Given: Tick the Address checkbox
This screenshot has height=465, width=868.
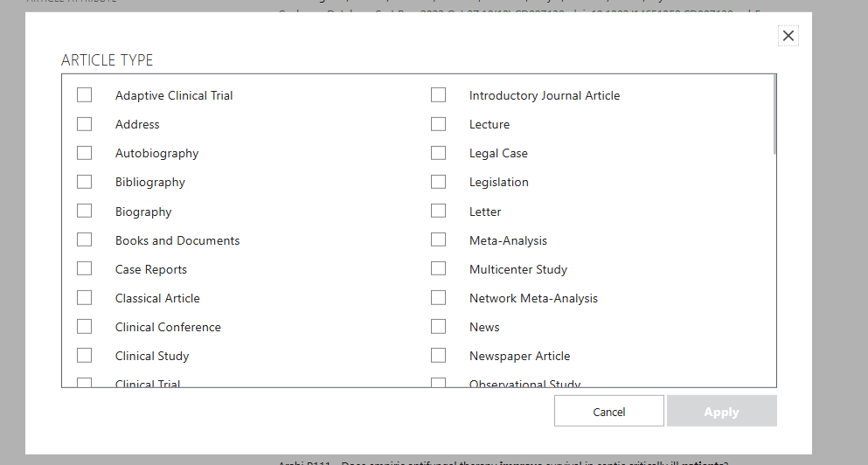Looking at the screenshot, I should pos(85,124).
